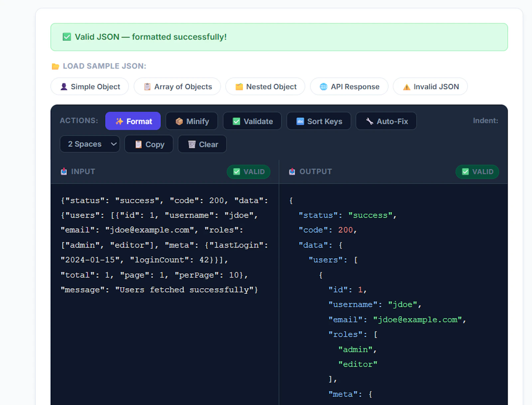Click the green checkmark icon on Validate
Screen dimensions: 532x405
(236, 121)
